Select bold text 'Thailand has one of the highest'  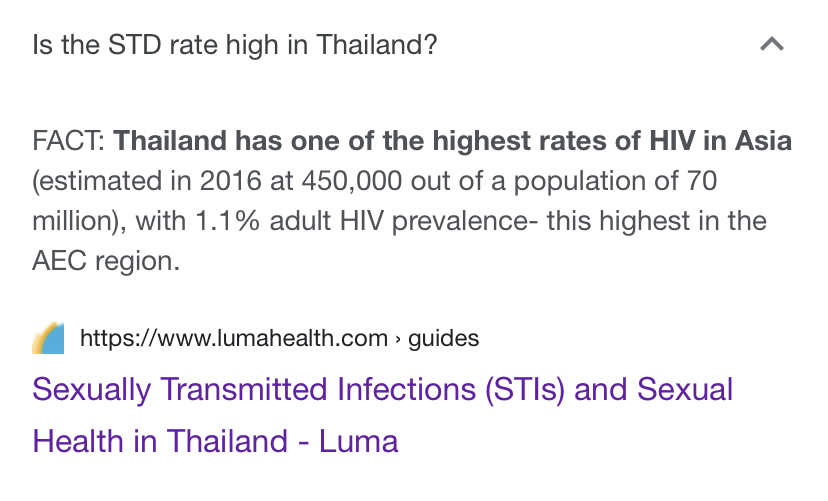click(x=322, y=141)
